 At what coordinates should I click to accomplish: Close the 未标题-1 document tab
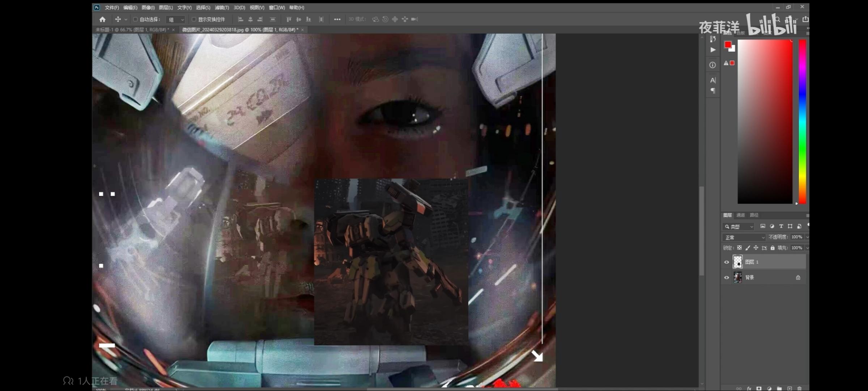(x=173, y=30)
